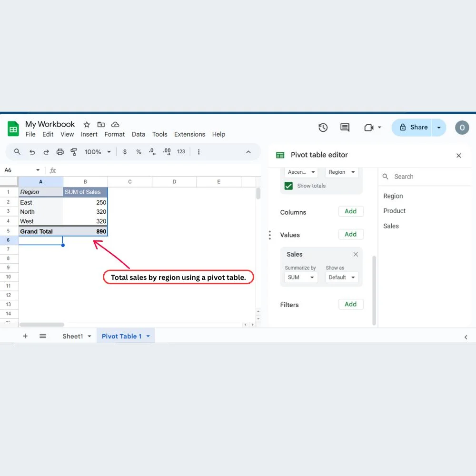
Task: Select the Pivot Table 1 tab
Action: pyautogui.click(x=121, y=337)
